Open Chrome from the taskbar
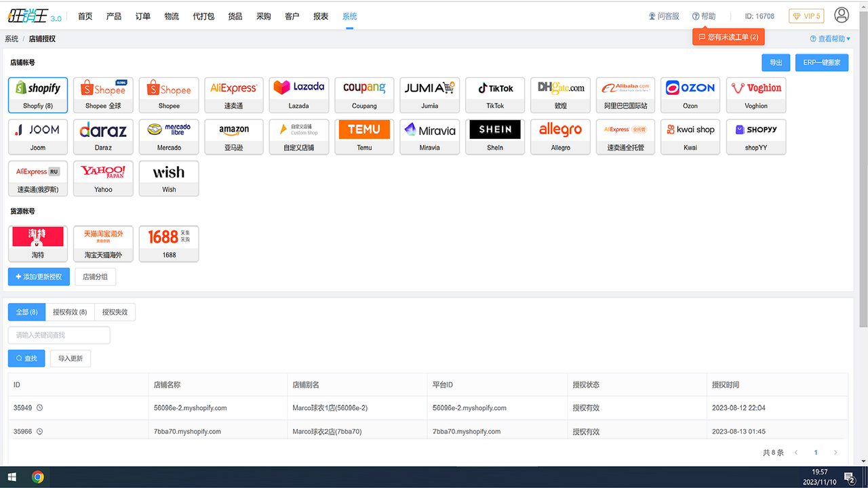 [38, 477]
